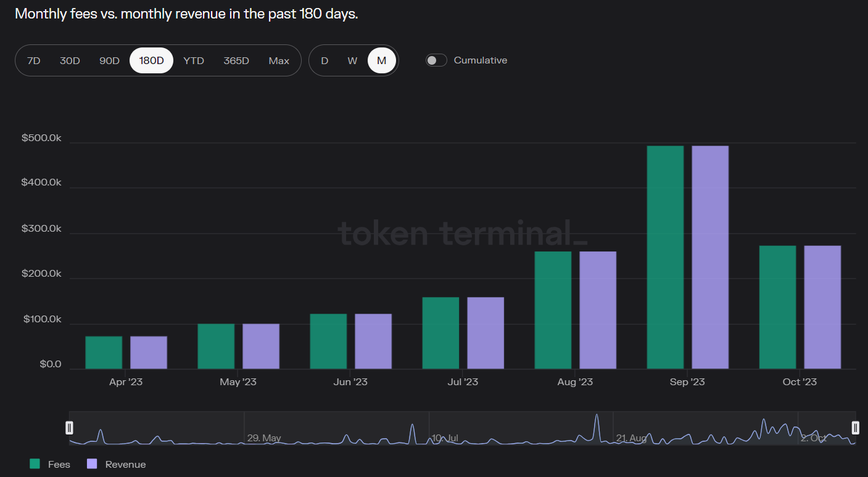868x477 pixels.
Task: Pick the 365D time range
Action: [x=236, y=60]
